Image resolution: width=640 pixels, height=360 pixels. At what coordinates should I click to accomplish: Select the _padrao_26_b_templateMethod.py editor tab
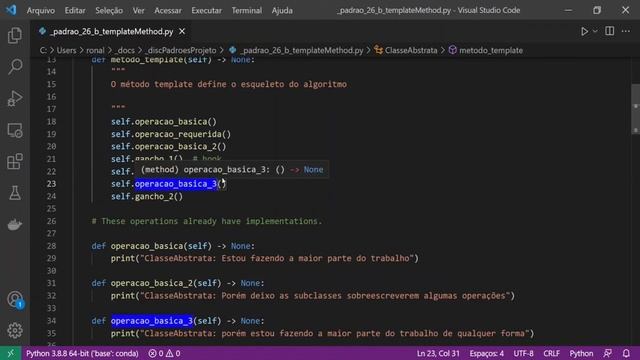(x=111, y=31)
